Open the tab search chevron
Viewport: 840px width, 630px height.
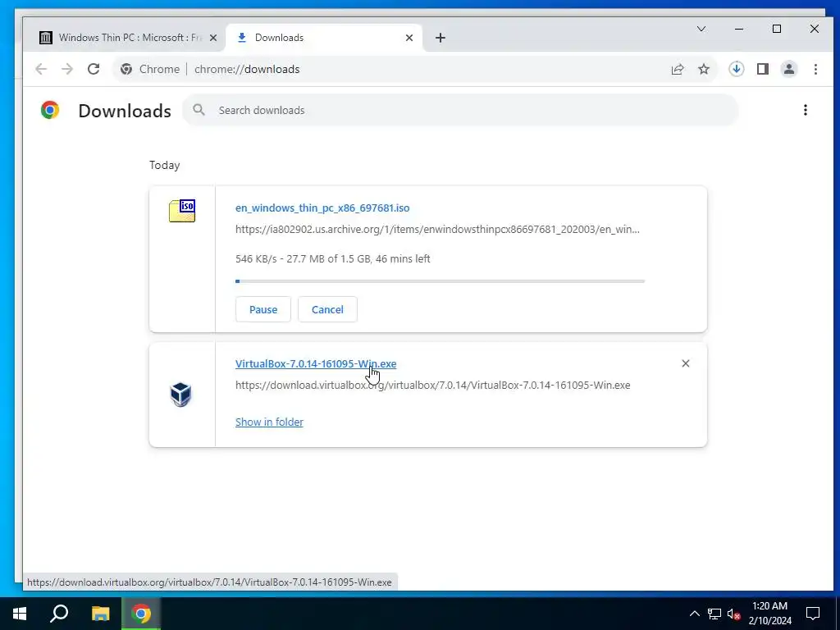click(x=701, y=29)
